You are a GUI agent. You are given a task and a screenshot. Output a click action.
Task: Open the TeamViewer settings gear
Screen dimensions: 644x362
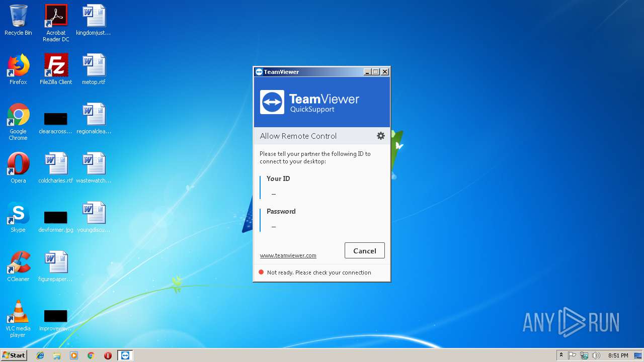(x=381, y=136)
